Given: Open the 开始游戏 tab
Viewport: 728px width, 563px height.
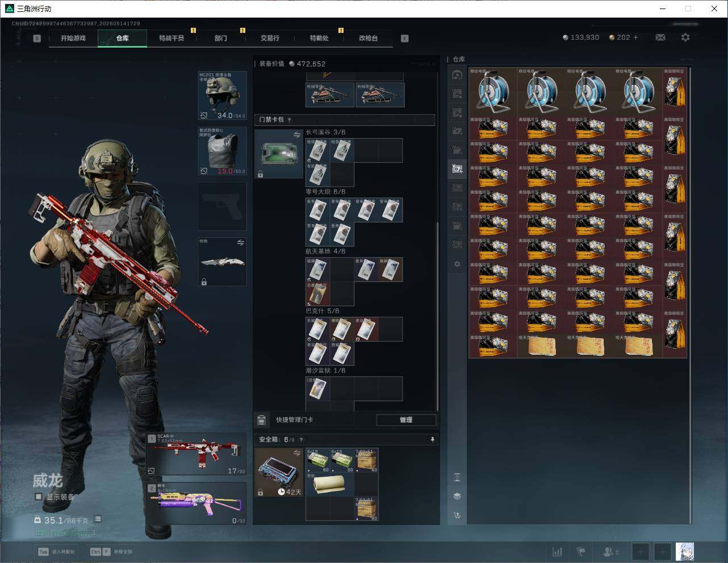Looking at the screenshot, I should tap(73, 38).
